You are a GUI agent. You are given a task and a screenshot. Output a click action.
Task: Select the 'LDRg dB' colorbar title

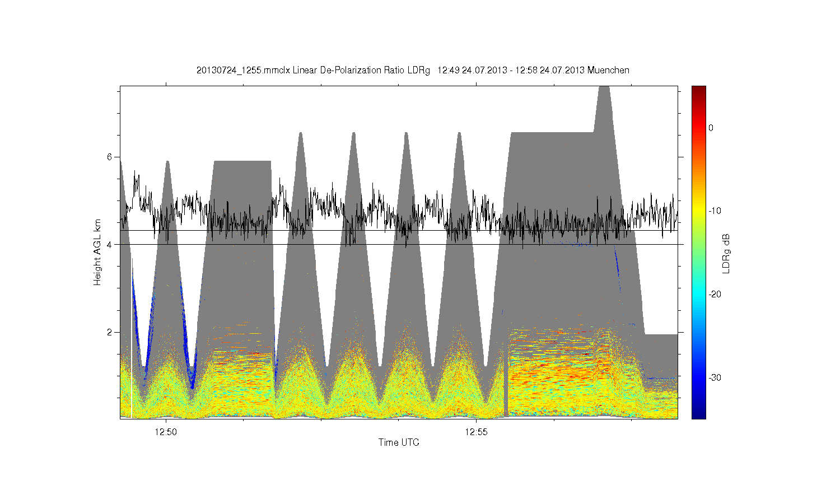726,253
